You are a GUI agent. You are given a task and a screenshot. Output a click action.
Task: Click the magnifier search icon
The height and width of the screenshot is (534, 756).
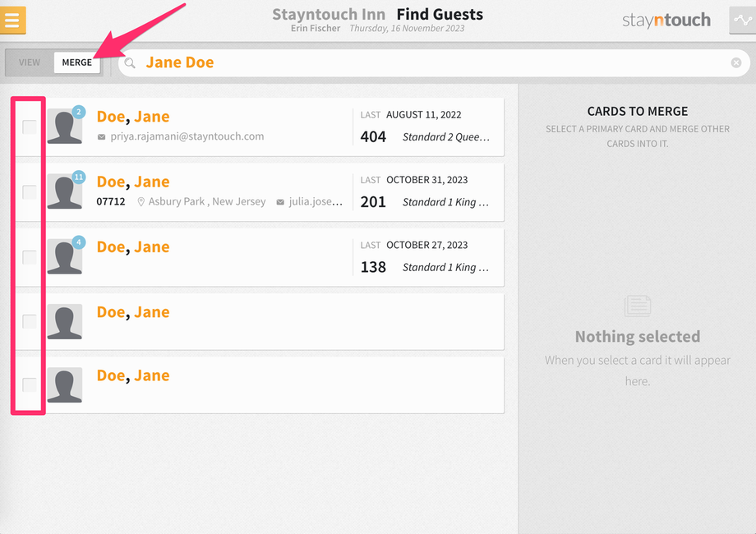pos(130,62)
